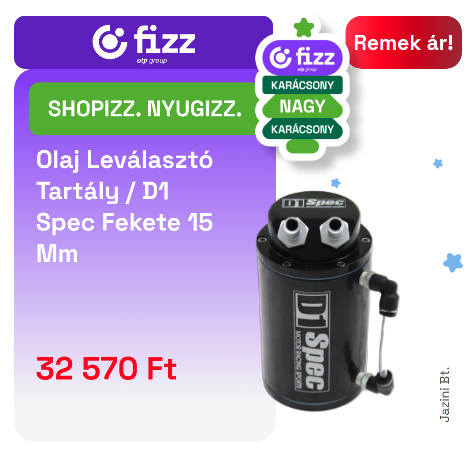The width and height of the screenshot is (476, 476).
Task: Click the green star atop the Christmas tree badge
Action: [x=304, y=28]
